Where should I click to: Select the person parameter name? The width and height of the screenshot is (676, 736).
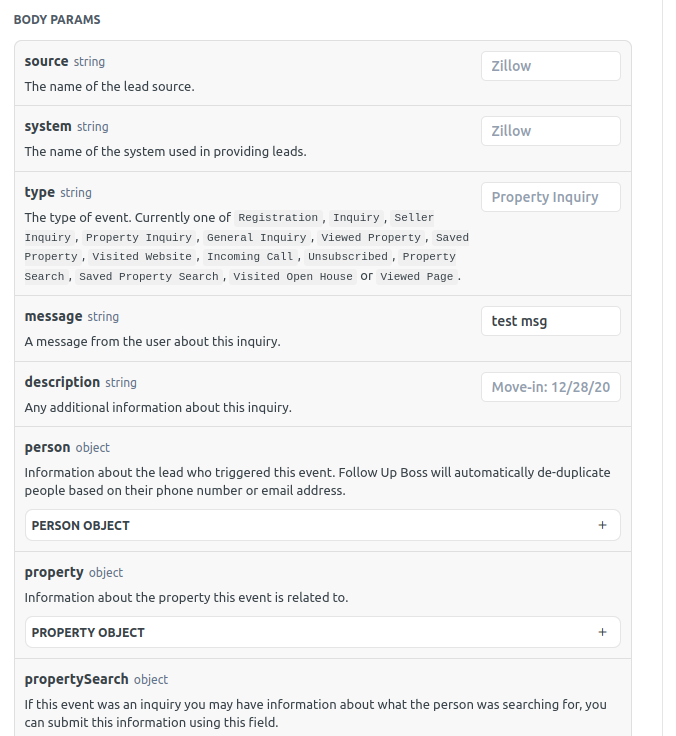[x=47, y=447]
